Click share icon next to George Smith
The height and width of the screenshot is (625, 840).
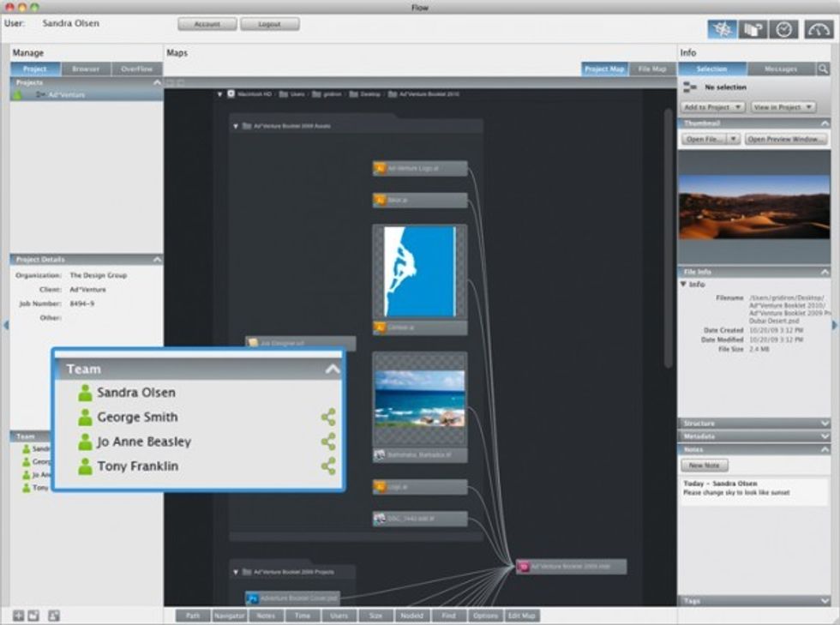[328, 417]
